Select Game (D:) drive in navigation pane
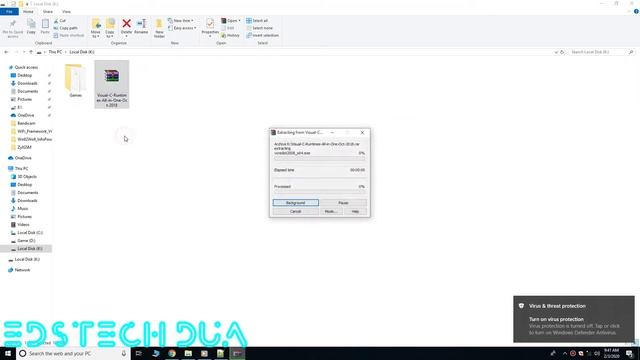 [x=26, y=240]
